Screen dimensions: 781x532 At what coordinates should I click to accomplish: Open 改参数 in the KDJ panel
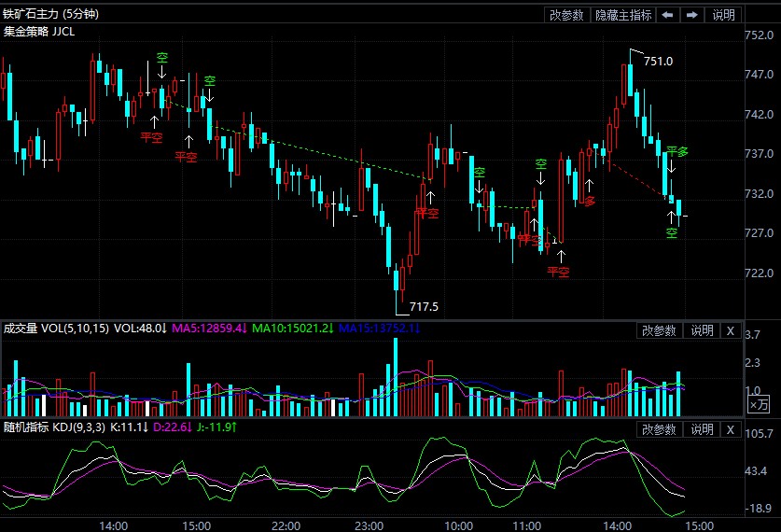[x=659, y=429]
